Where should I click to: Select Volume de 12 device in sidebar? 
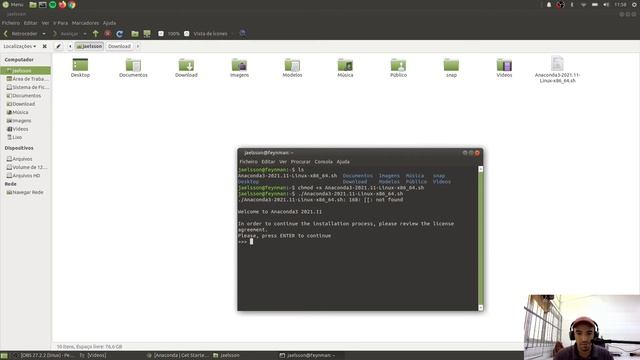coord(25,167)
